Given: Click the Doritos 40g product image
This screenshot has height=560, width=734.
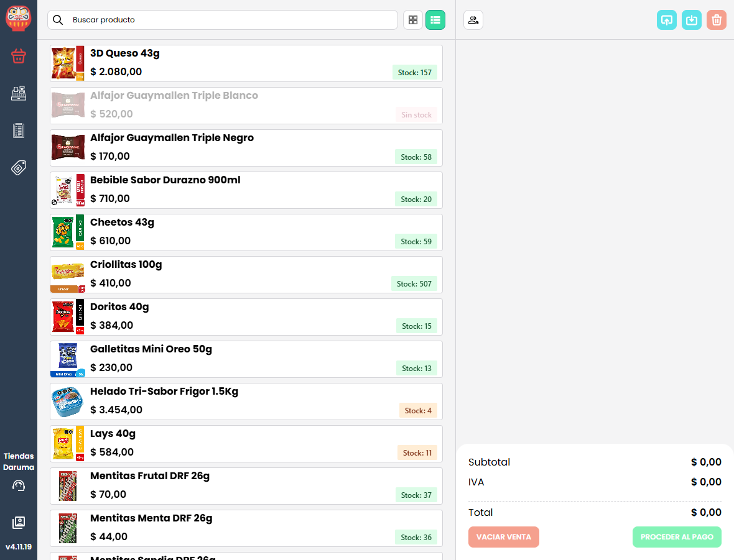Looking at the screenshot, I should pyautogui.click(x=68, y=317).
